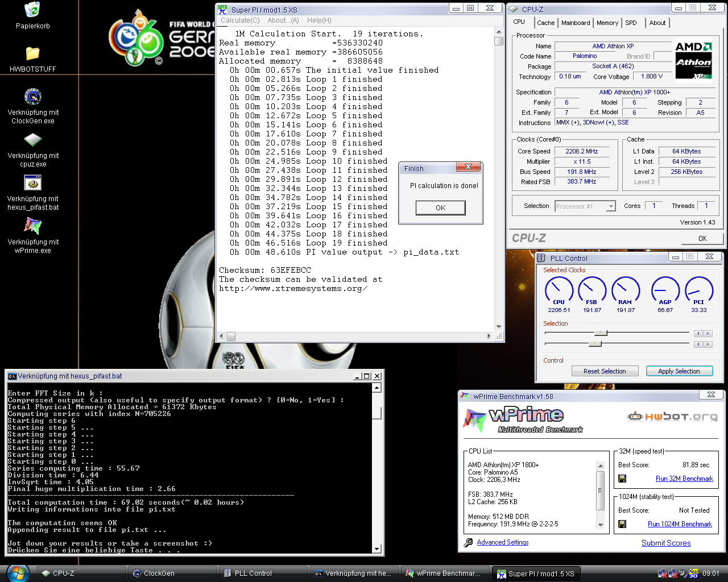
Task: Open the Papierkorb recycle bin icon
Action: pos(32,10)
